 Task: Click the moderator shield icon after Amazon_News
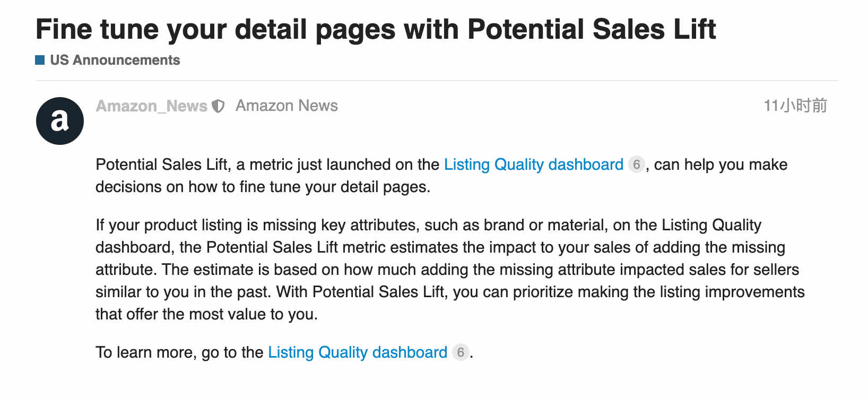[x=218, y=106]
